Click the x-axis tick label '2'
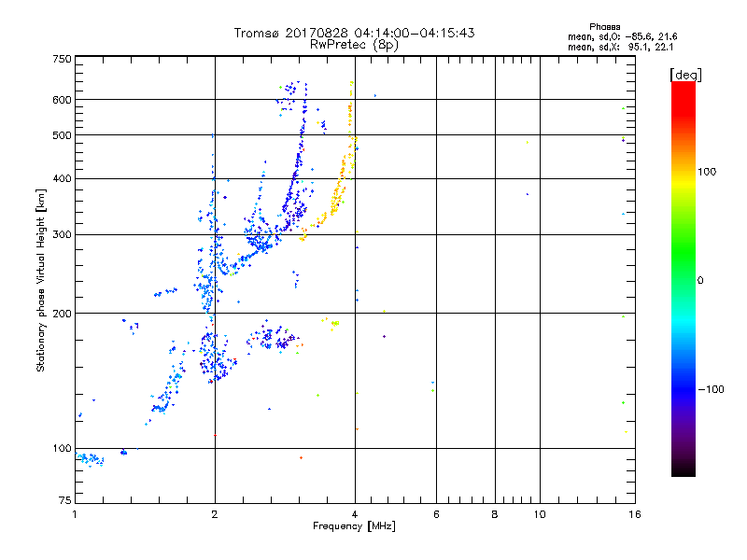The image size is (747, 560). tap(215, 514)
